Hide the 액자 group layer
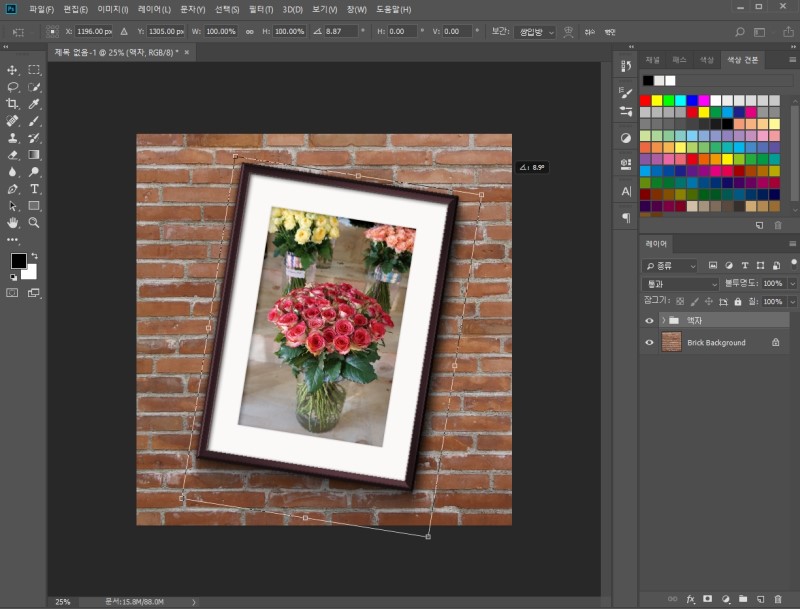800x609 pixels. 650,320
